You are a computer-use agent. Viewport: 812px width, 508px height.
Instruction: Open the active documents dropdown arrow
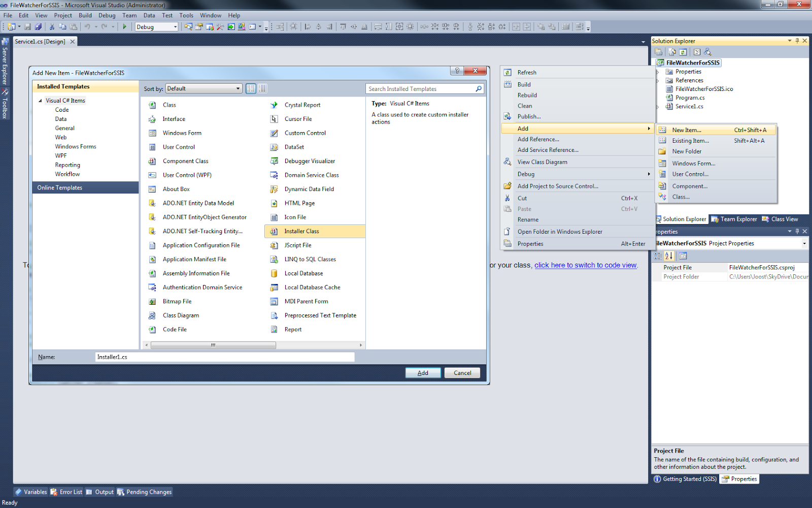644,42
